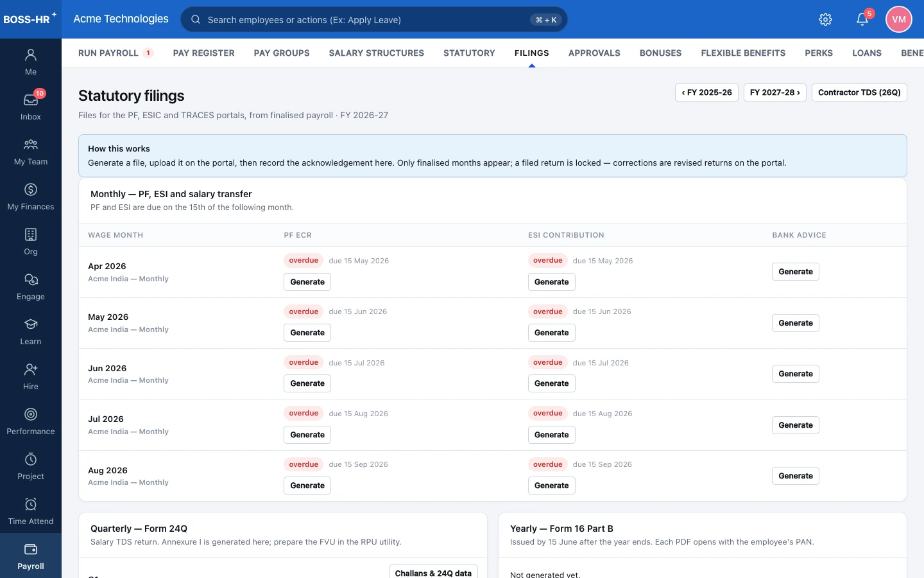Viewport: 924px width, 578px height.
Task: Generate PF ECR for Jul 2026
Action: 307,435
